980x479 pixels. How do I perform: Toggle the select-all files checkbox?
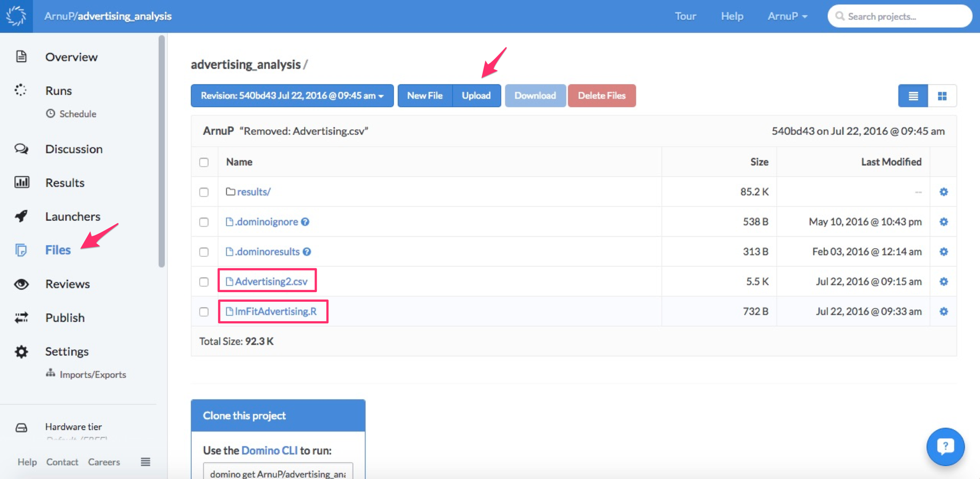point(204,162)
